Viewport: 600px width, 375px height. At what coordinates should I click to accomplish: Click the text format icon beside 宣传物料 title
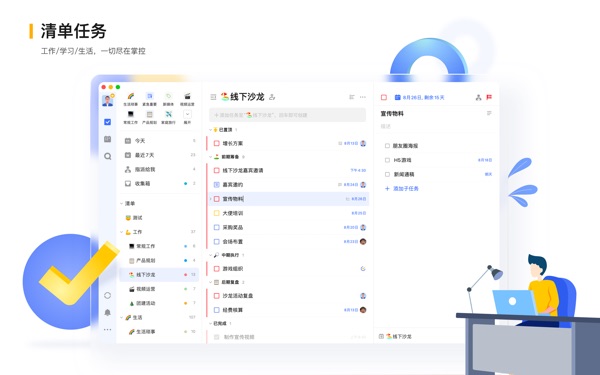pos(489,113)
